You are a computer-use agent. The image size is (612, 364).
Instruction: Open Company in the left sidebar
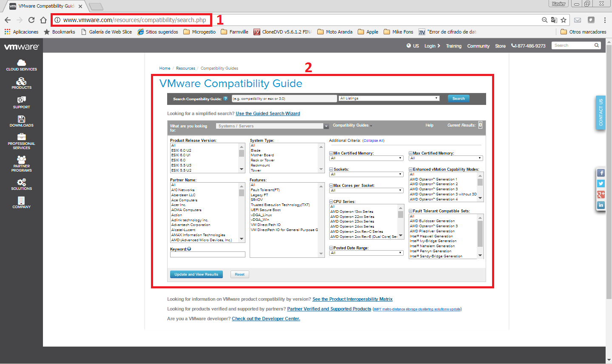tap(22, 203)
